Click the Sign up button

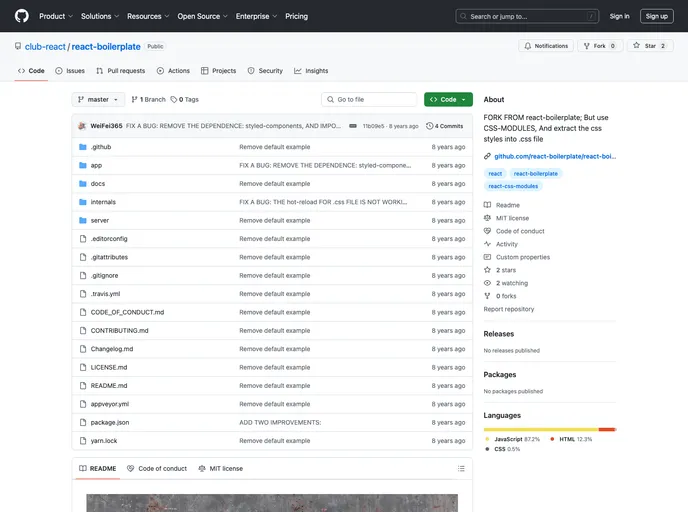[x=656, y=16]
